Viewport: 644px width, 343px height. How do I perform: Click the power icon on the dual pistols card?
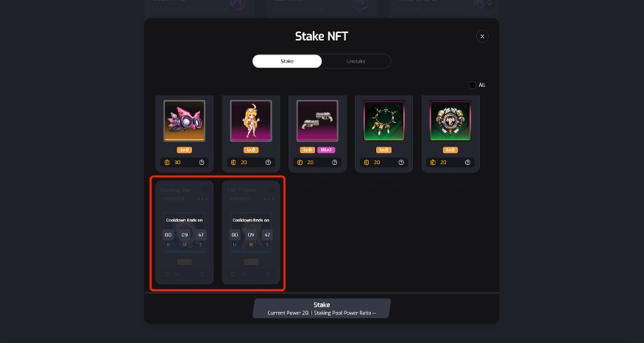[300, 162]
